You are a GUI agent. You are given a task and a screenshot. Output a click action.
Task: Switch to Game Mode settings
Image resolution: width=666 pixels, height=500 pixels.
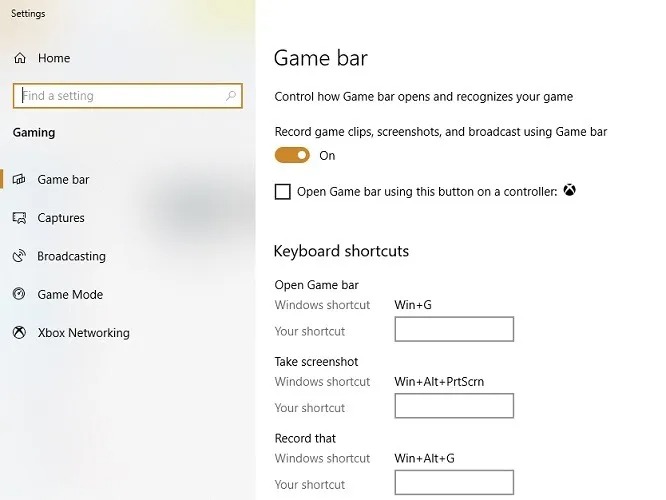tap(70, 294)
